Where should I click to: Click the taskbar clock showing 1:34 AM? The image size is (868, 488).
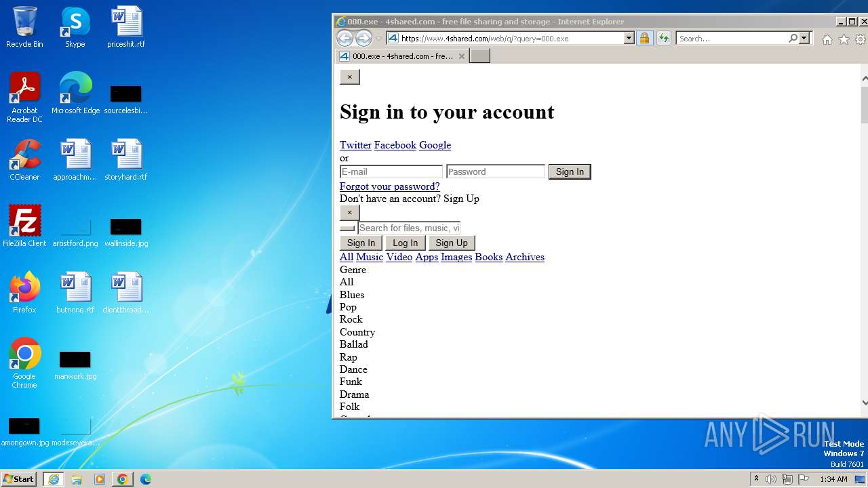point(833,479)
